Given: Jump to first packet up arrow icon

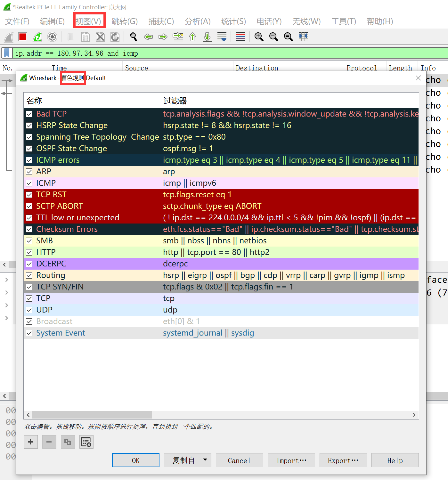Looking at the screenshot, I should click(192, 37).
